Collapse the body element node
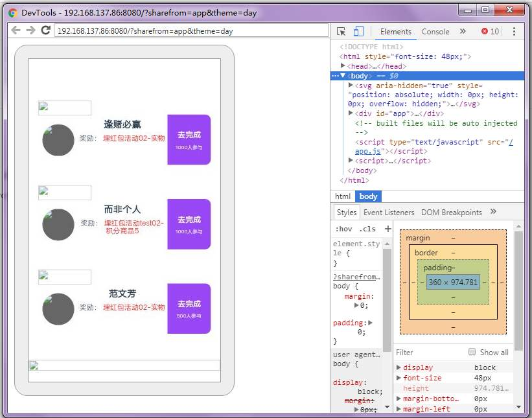This screenshot has height=418, width=532. [343, 76]
